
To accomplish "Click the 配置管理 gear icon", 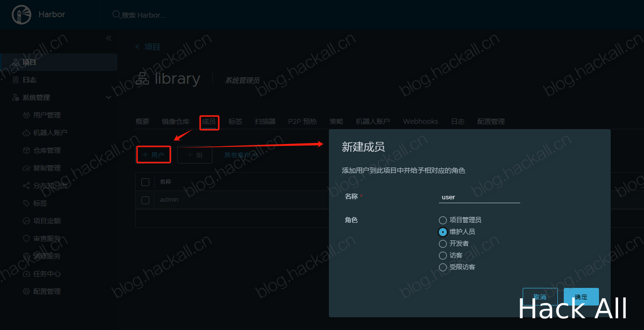I will click(x=26, y=291).
